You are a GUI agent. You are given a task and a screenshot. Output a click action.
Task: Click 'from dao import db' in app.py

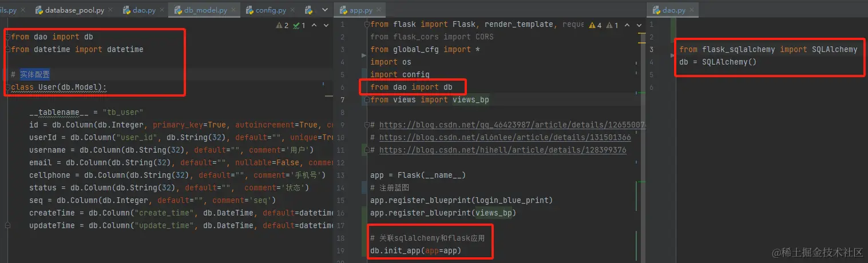pos(411,87)
